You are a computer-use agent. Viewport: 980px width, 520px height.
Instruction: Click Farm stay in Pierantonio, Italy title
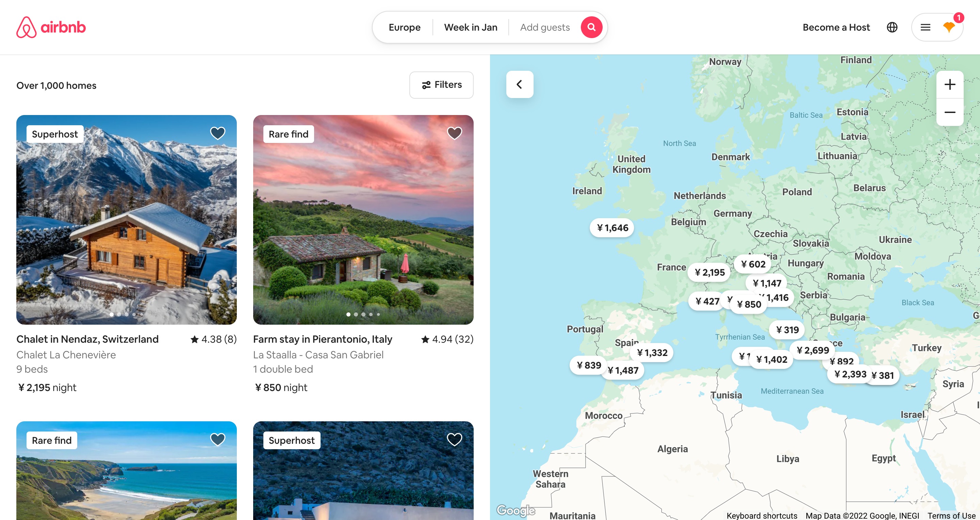(x=322, y=339)
